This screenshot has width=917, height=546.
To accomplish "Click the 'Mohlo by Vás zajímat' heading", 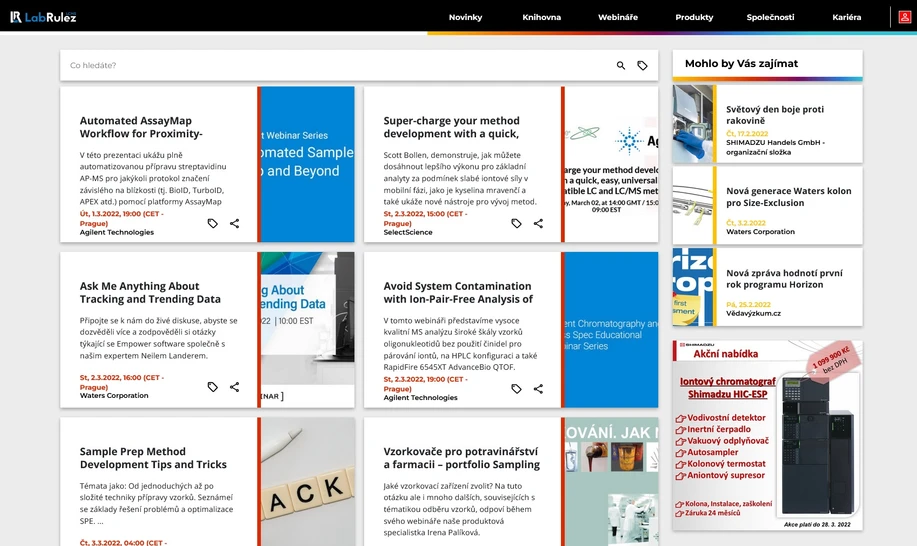I will coord(741,63).
